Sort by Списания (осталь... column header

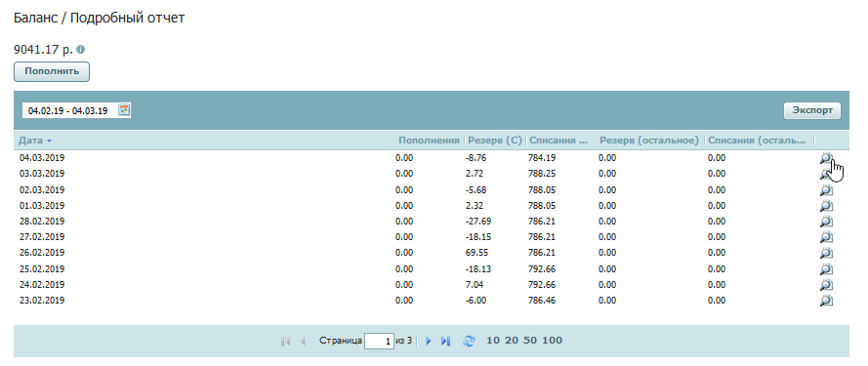coord(757,141)
